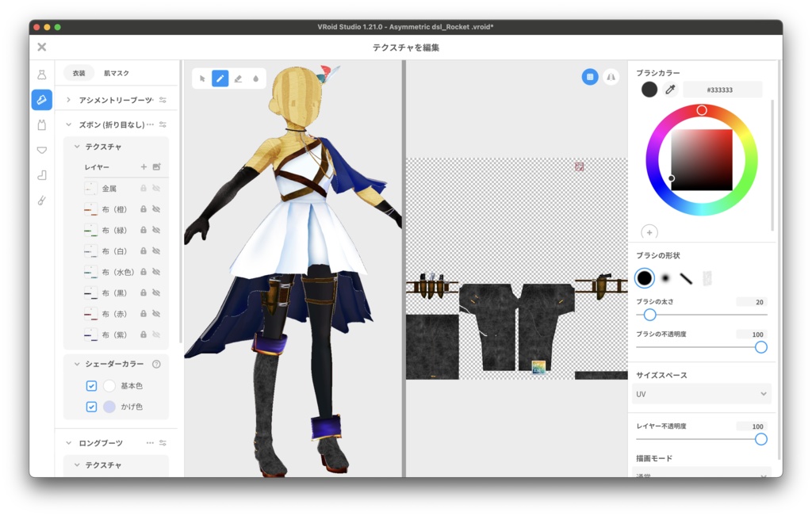The width and height of the screenshot is (812, 516).
Task: Collapse the シェーダーカラー section
Action: [77, 364]
